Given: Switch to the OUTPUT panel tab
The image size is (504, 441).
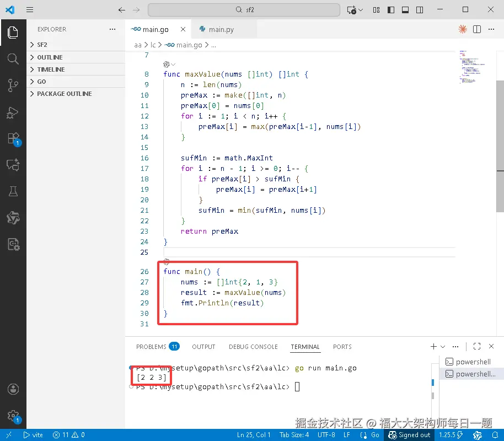Looking at the screenshot, I should coord(203,347).
